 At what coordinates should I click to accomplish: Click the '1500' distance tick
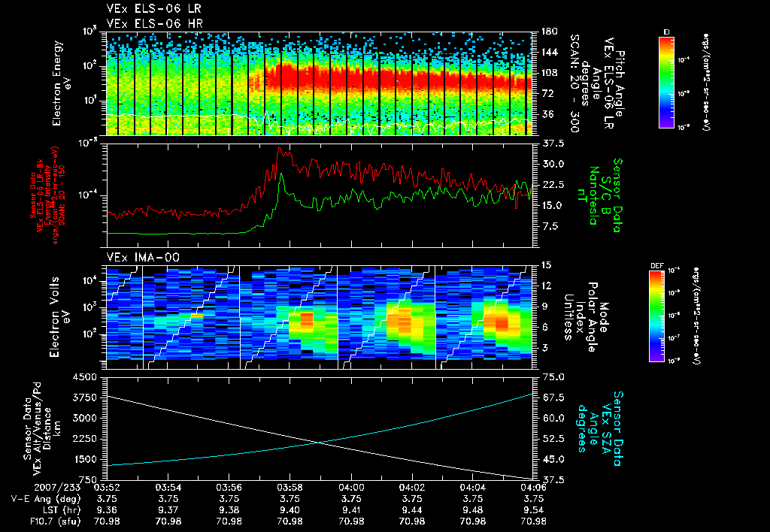coord(84,459)
